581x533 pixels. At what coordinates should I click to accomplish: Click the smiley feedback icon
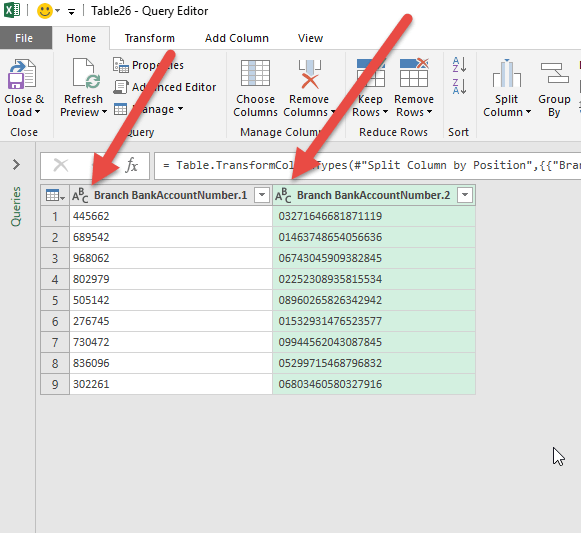(x=45, y=11)
